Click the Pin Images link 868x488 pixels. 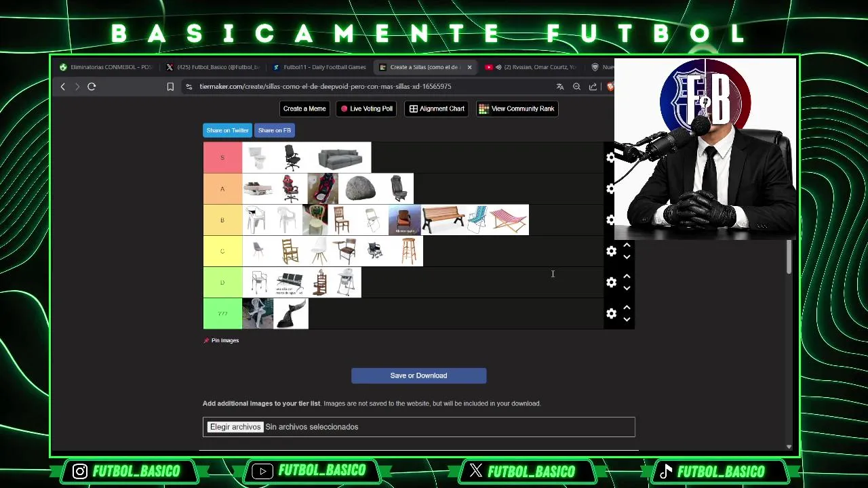(x=225, y=340)
